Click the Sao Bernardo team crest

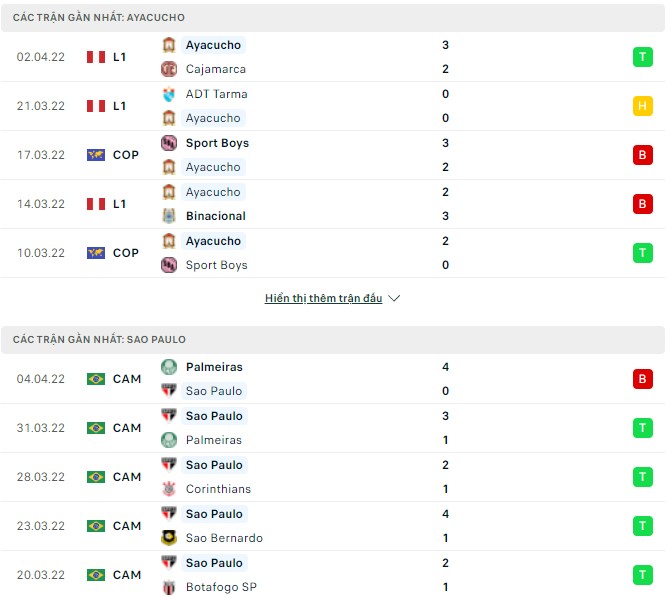[169, 538]
